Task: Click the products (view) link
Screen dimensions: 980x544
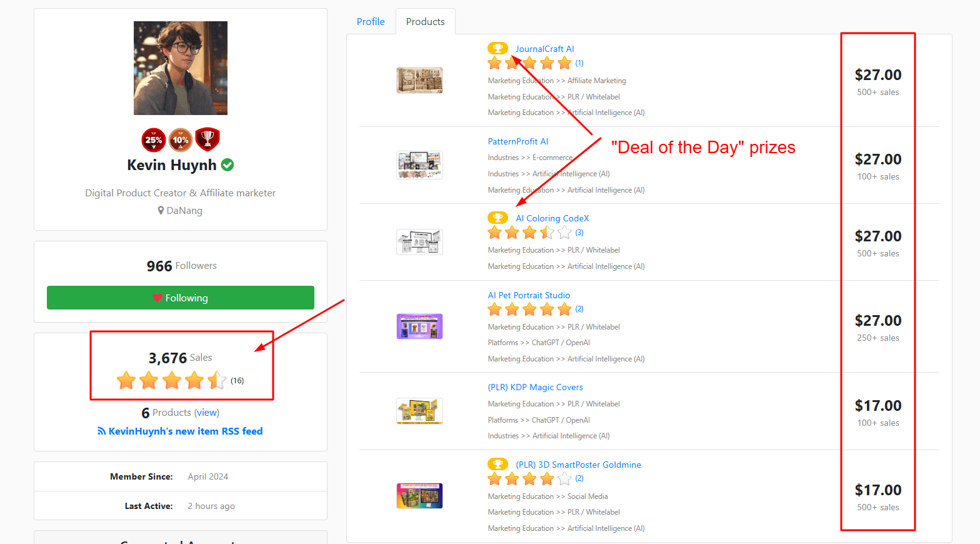Action: click(206, 413)
